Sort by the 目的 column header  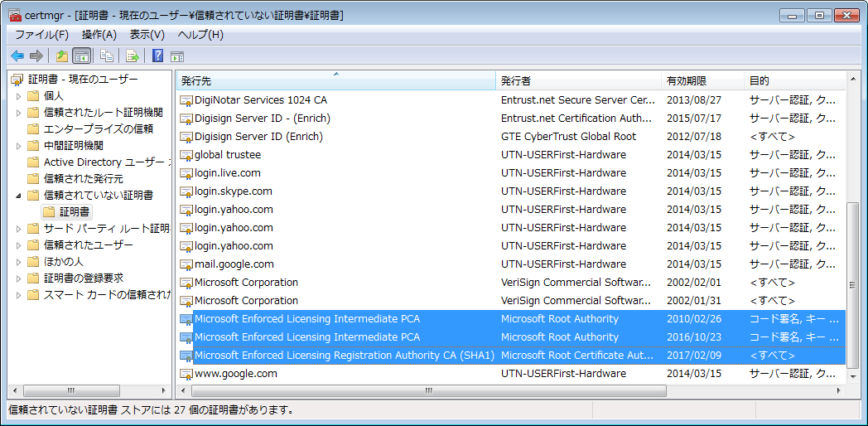click(795, 81)
